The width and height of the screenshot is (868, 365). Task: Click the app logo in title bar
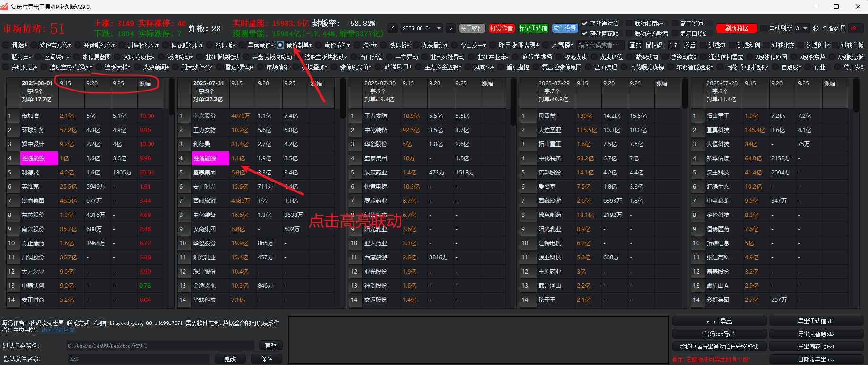pyautogui.click(x=5, y=7)
